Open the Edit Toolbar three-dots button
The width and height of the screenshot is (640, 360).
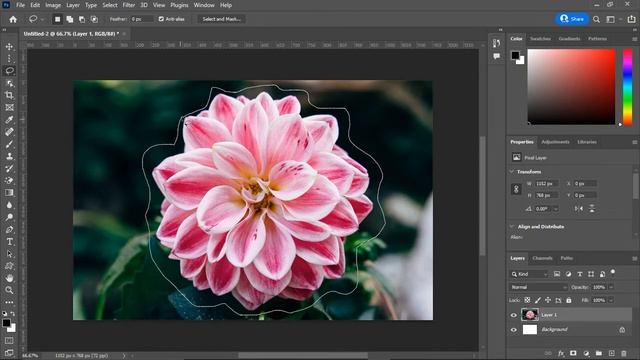9,302
